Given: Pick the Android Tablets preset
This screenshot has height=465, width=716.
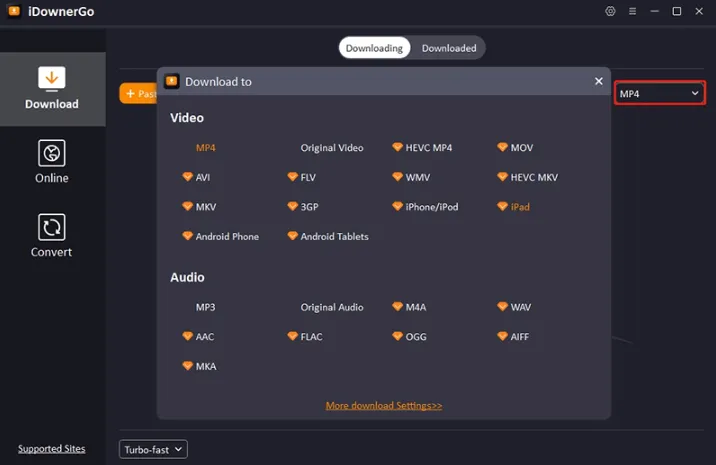Looking at the screenshot, I should [x=328, y=237].
